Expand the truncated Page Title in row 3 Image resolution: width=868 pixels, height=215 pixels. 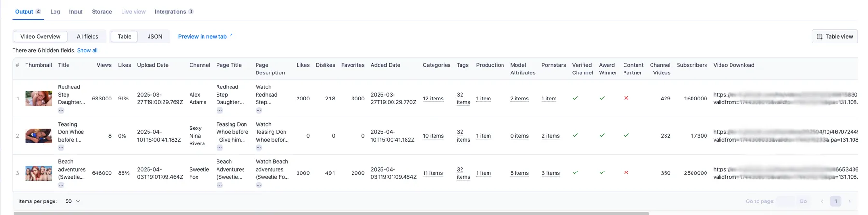coord(219,185)
